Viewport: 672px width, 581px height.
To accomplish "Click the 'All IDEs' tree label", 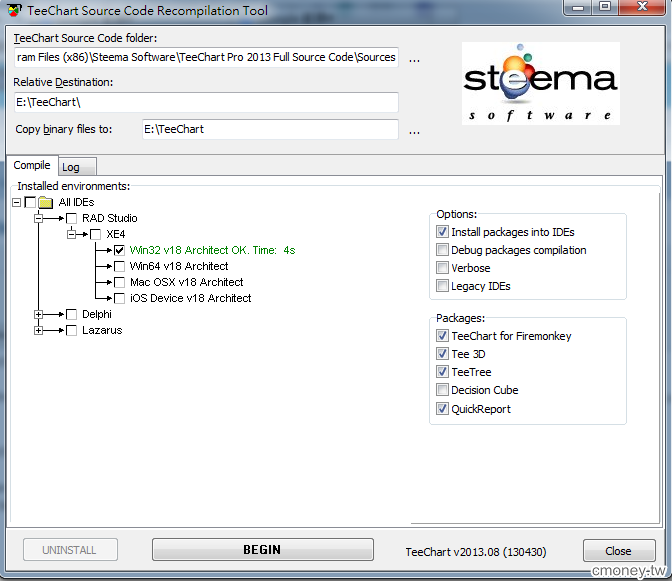I will [x=76, y=202].
